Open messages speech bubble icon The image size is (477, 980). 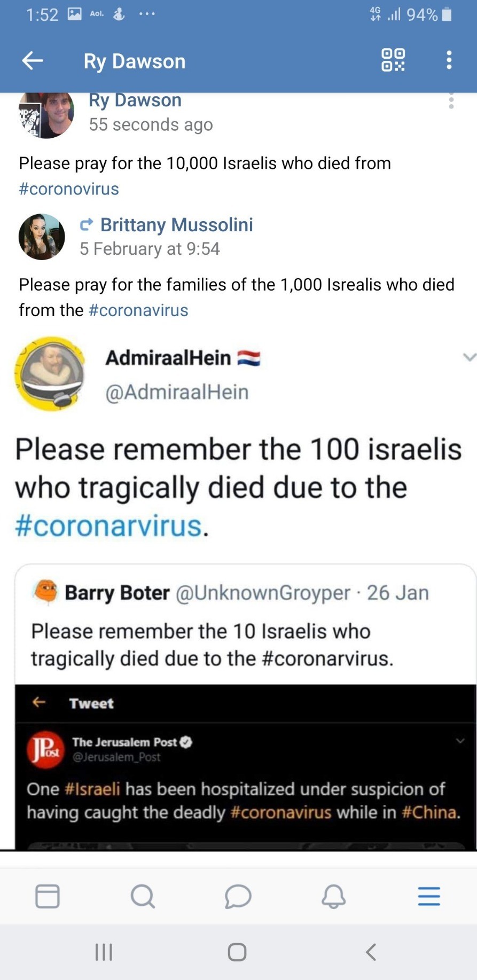[x=238, y=896]
